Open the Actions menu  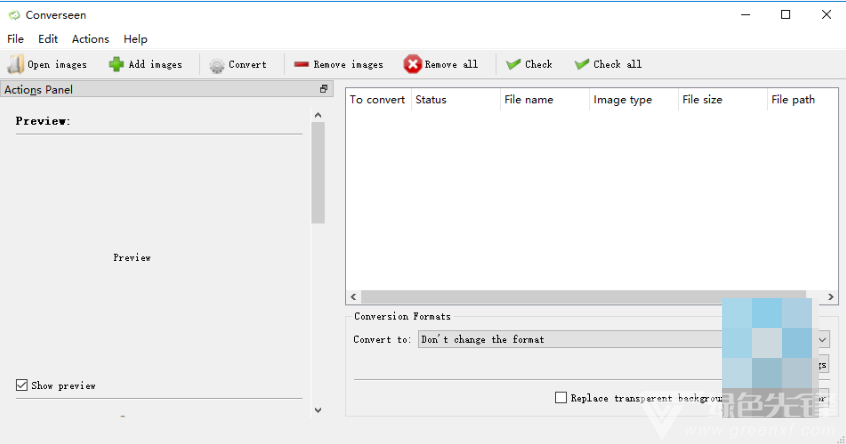pos(91,39)
